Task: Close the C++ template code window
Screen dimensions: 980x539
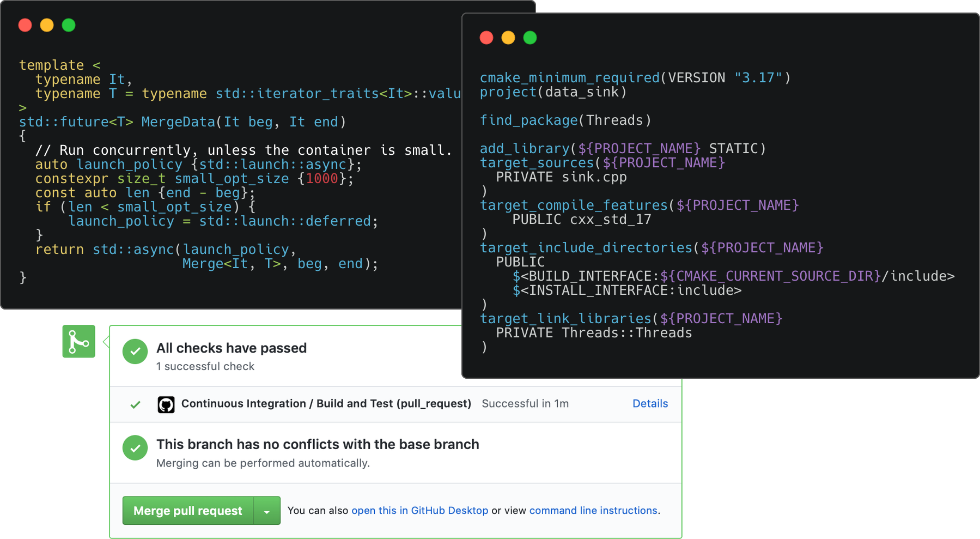Action: click(25, 25)
